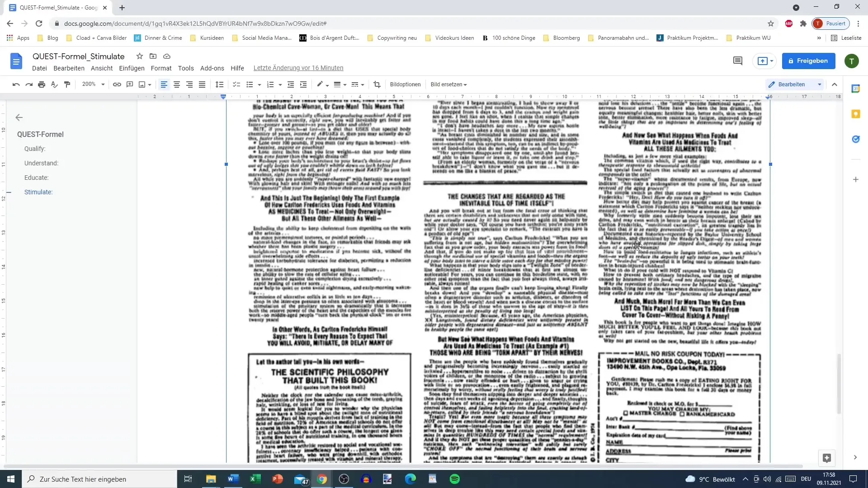Open Google Tasks side panel
Viewport: 868px width, 488px height.
(856, 139)
